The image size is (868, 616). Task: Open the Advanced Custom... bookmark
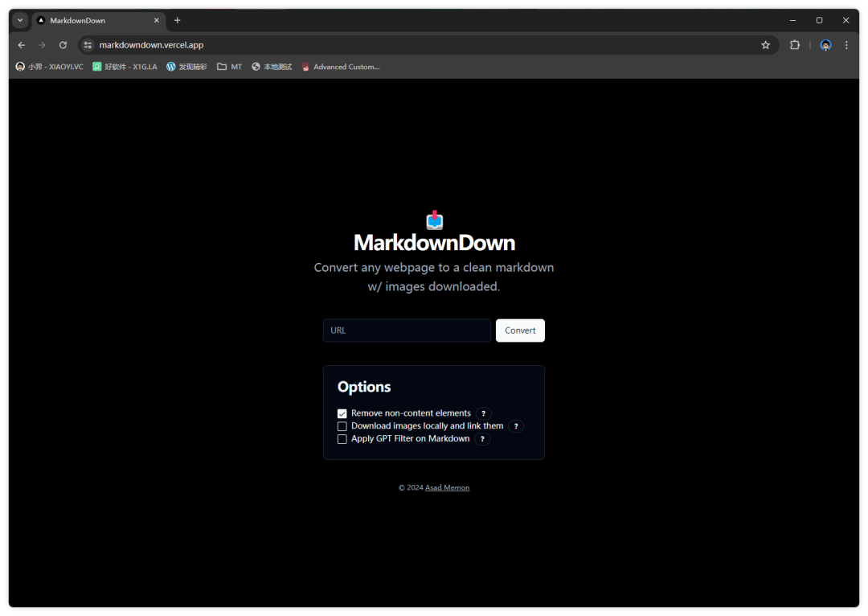point(341,67)
